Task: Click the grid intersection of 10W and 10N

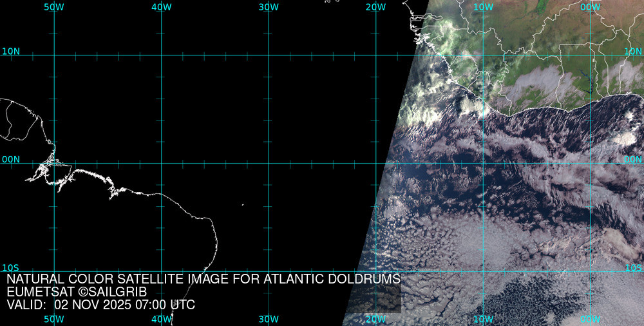Action: (483, 55)
